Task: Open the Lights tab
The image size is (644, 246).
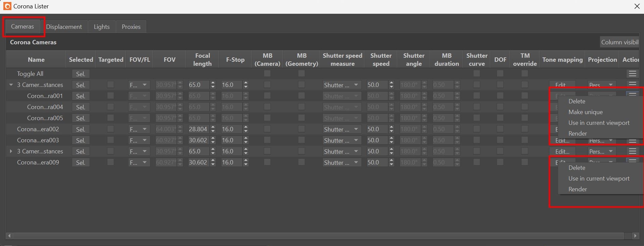Action: pos(102,27)
